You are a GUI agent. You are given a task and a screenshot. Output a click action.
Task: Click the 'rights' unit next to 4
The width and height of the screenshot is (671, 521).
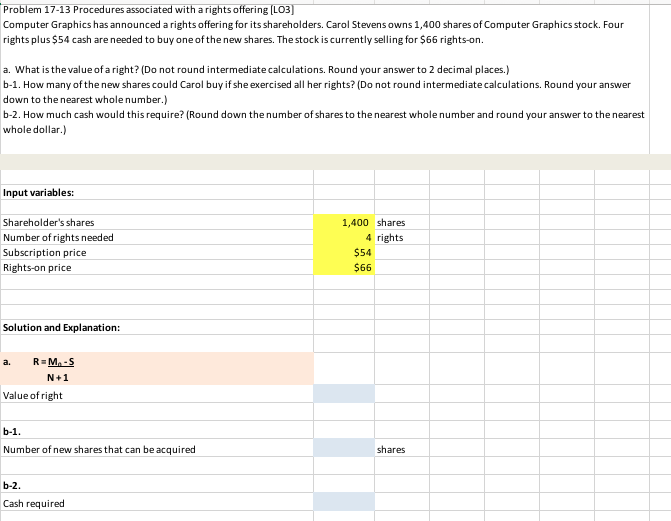[390, 238]
